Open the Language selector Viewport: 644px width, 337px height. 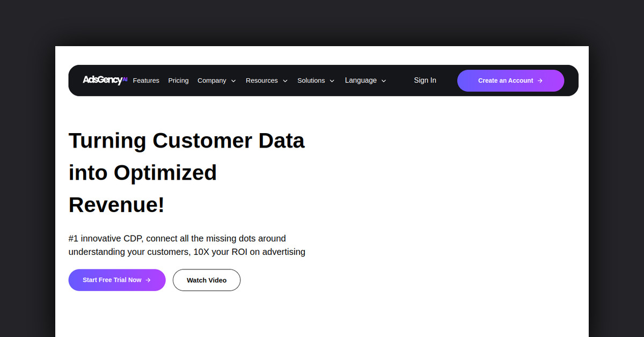tap(361, 80)
